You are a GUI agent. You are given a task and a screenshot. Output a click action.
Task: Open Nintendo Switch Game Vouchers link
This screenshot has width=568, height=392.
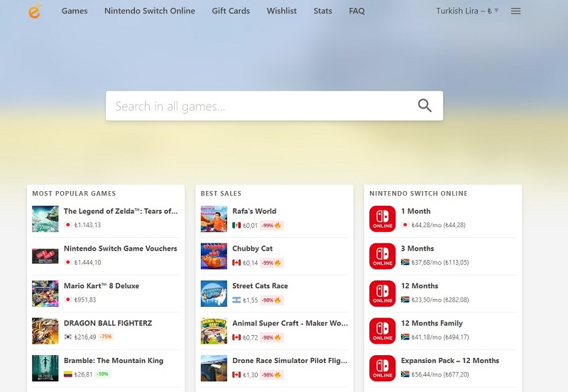click(121, 249)
